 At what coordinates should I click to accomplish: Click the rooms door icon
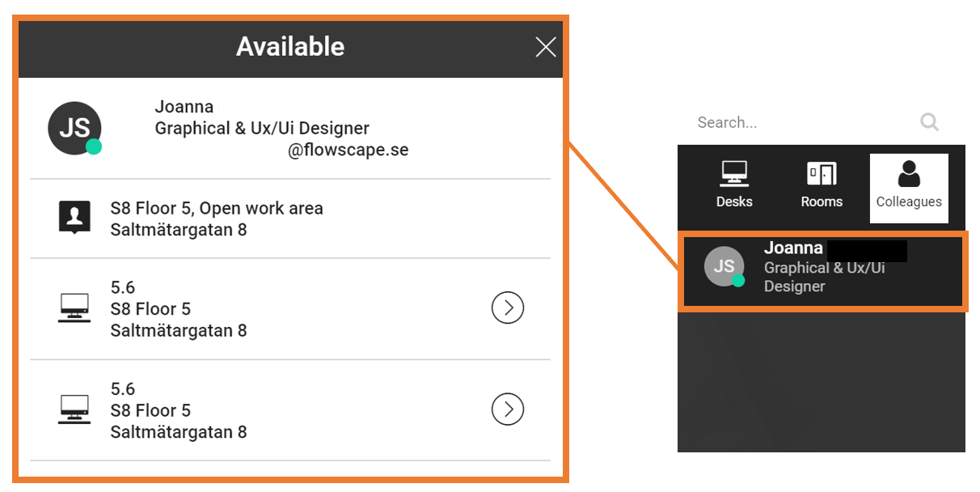(x=822, y=174)
